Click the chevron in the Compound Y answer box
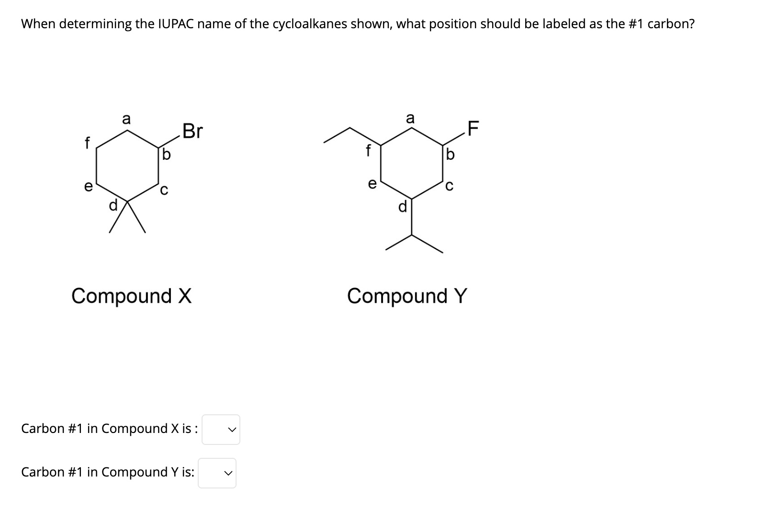 [227, 473]
